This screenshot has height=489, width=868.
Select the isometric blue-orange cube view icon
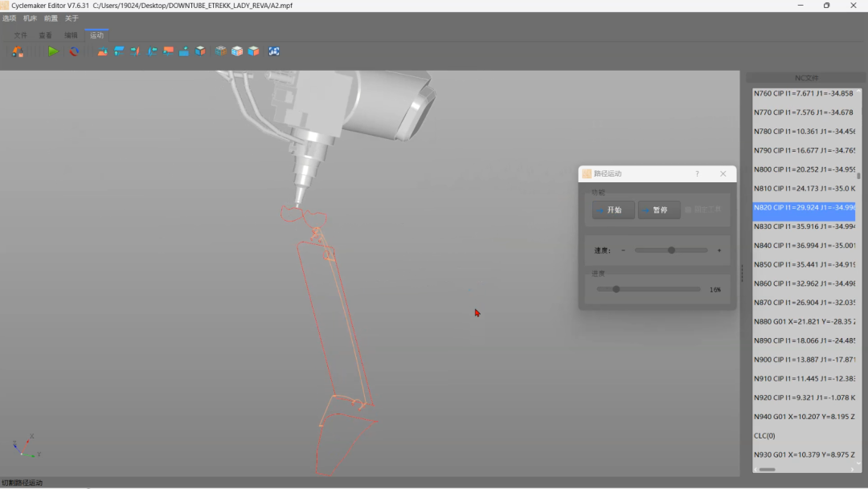point(200,51)
